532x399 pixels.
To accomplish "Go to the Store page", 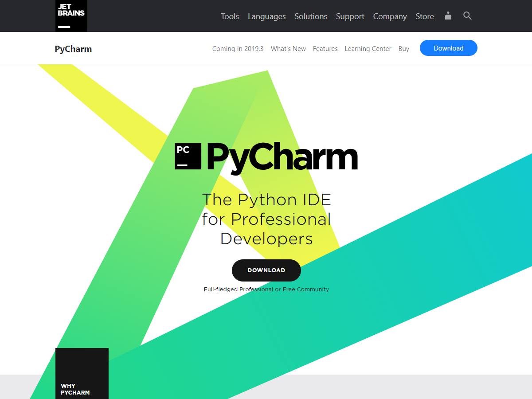I will click(424, 16).
